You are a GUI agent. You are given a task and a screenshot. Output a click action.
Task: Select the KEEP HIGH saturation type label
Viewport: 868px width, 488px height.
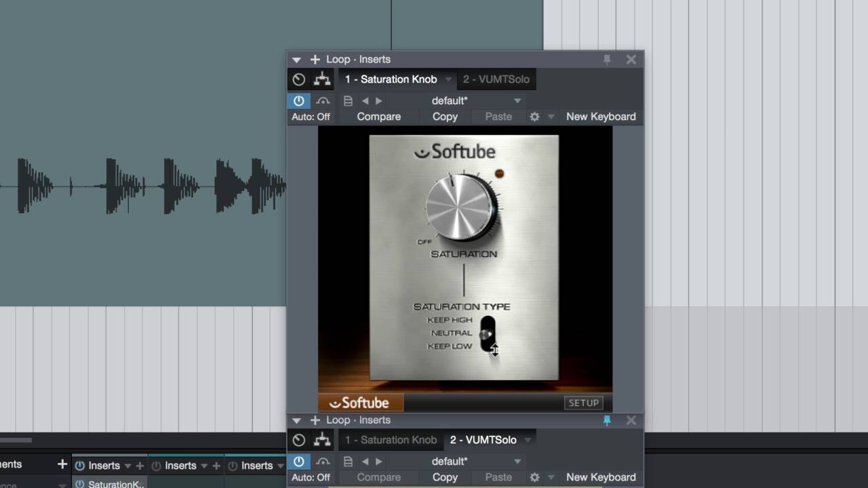click(x=450, y=320)
